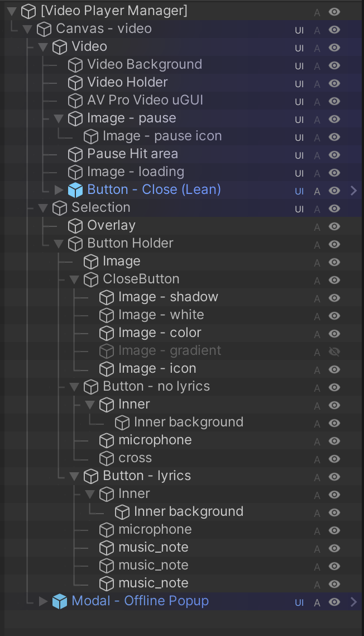Click the prefab icon of Modal - Offline Popup
Screen dimensions: 364x636
(60, 601)
